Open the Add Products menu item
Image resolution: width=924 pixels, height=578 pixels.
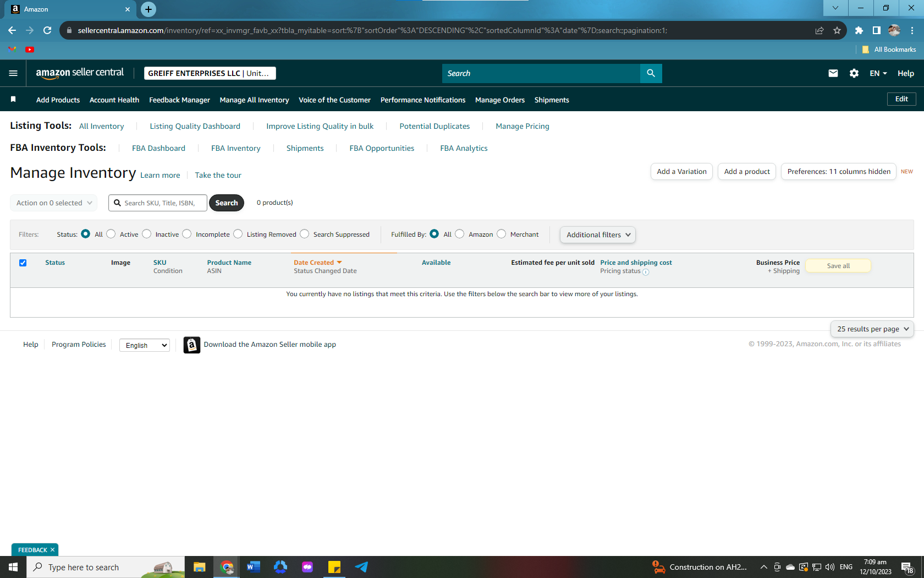click(x=58, y=100)
